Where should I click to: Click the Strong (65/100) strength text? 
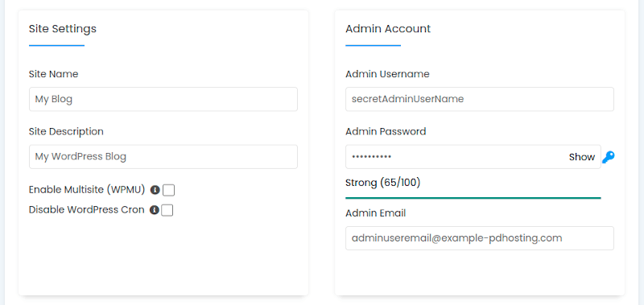[x=382, y=182]
